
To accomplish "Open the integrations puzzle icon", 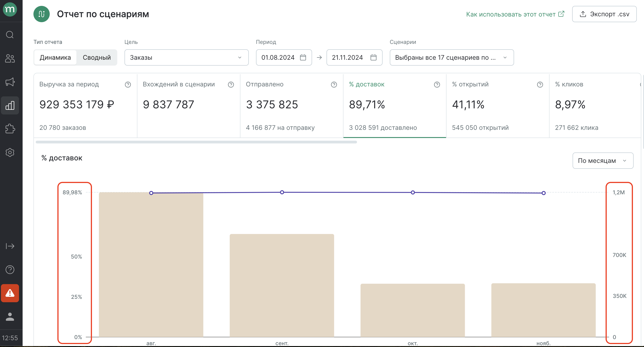I will [x=10, y=129].
